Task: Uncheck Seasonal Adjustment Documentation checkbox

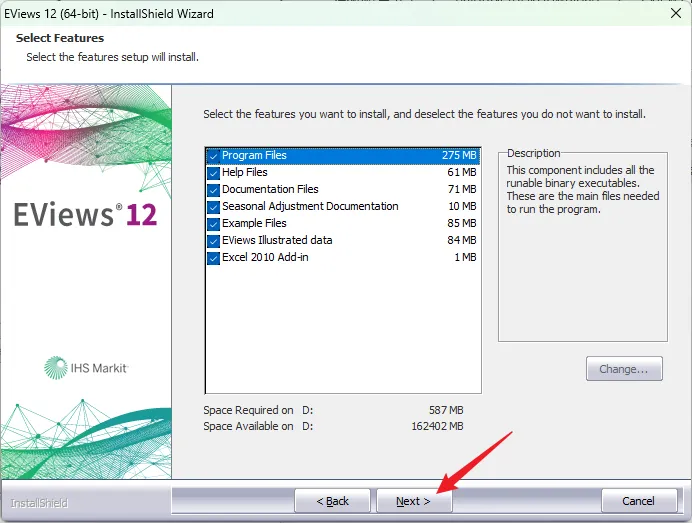Action: click(213, 207)
